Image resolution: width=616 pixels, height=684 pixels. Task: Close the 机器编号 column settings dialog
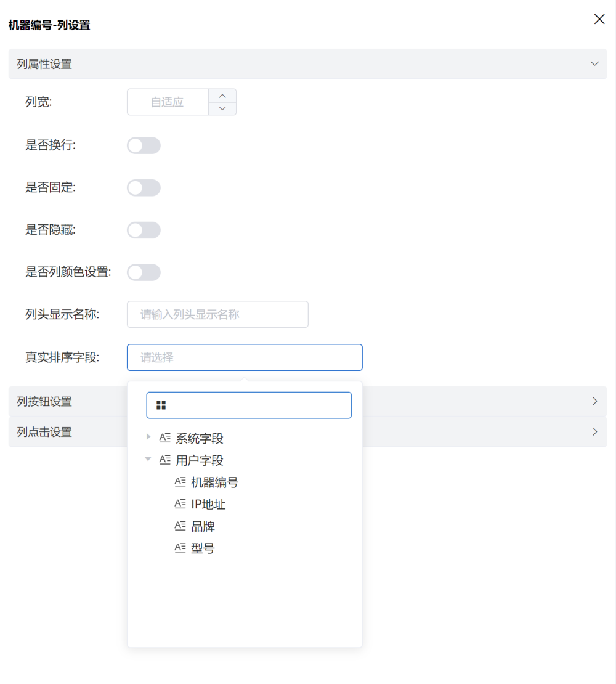(x=599, y=19)
